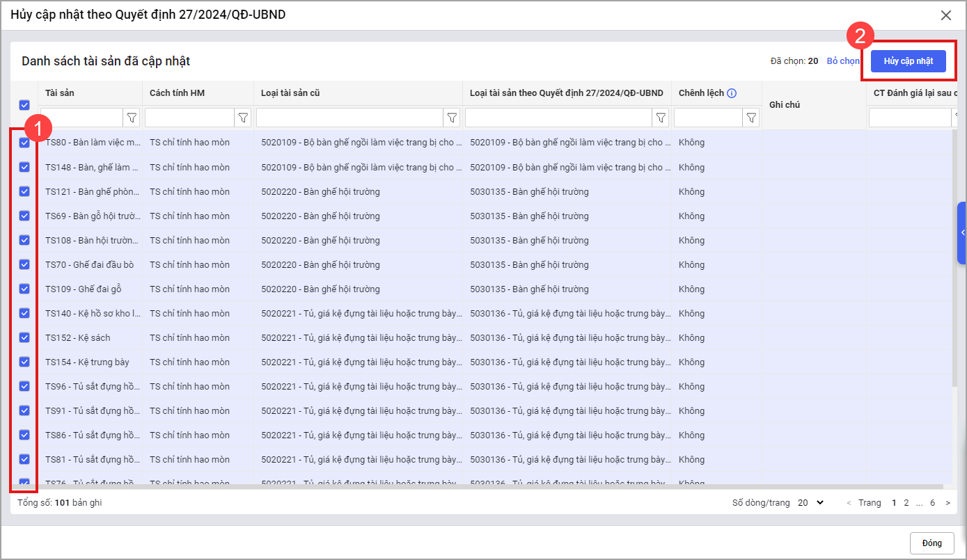Jump to page 6 of the list
Screen dimensions: 967x560
932,503
